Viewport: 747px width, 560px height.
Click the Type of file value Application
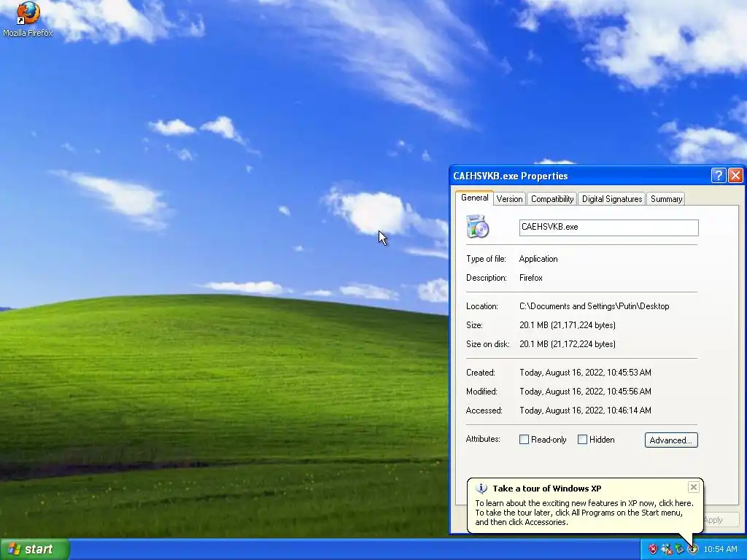538,259
